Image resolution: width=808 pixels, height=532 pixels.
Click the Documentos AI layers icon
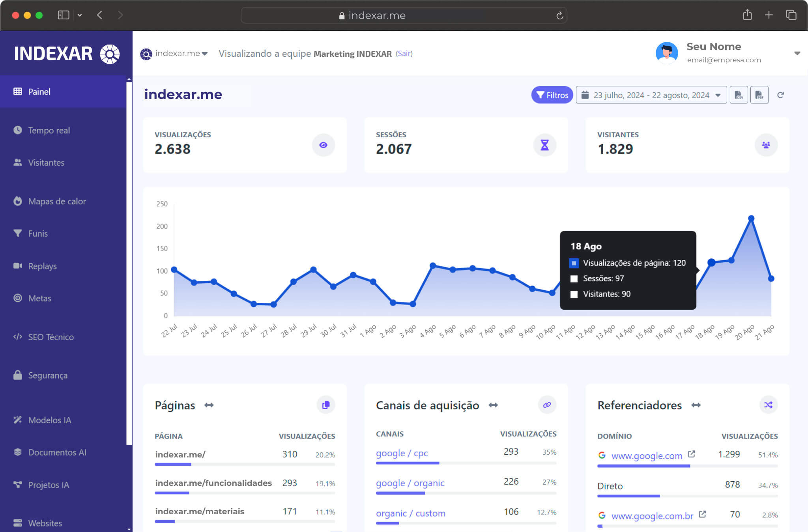pos(18,452)
